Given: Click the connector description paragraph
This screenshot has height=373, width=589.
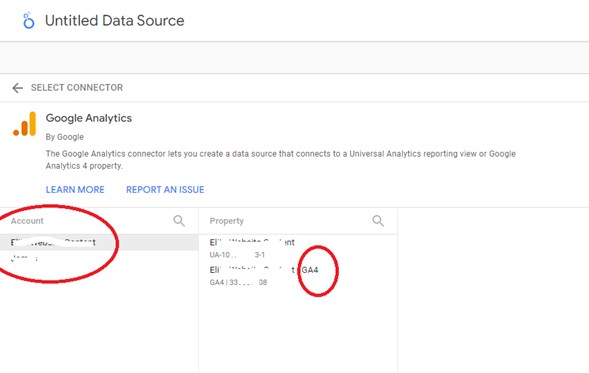Looking at the screenshot, I should [x=281, y=160].
